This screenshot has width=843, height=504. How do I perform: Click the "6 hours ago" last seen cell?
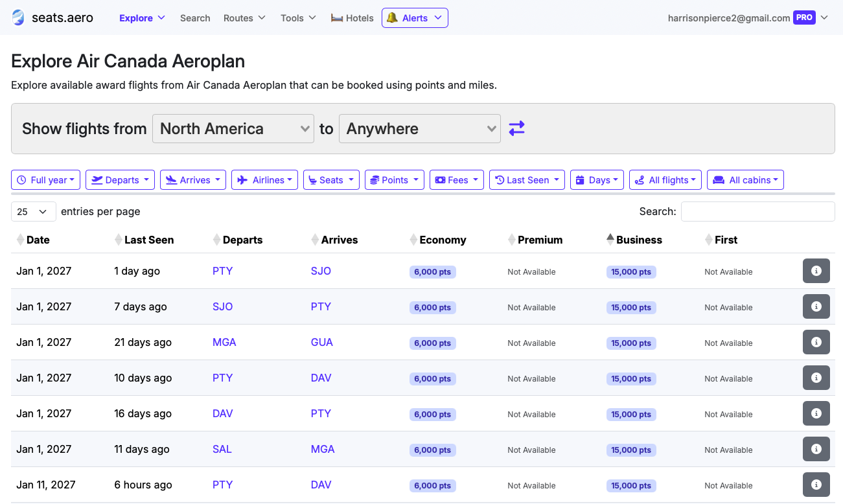click(x=143, y=485)
